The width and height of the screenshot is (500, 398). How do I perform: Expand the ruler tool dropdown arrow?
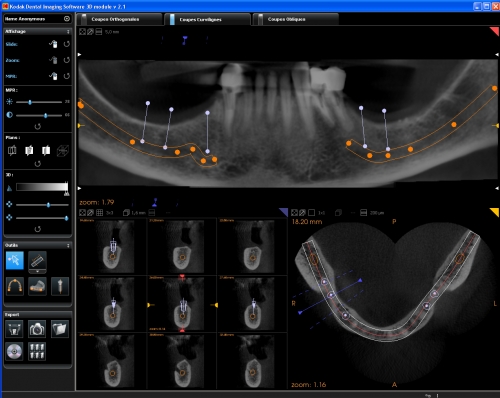point(37,271)
